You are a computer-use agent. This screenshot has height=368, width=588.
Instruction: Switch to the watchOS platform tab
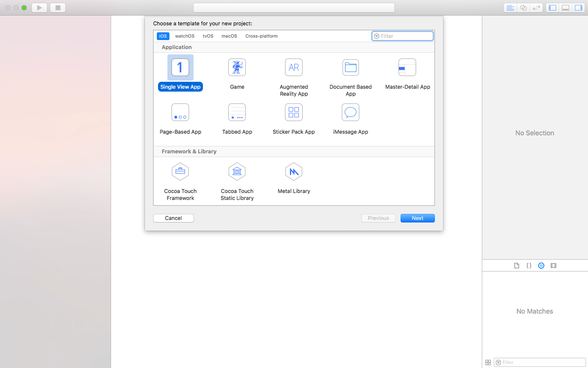[x=185, y=36]
